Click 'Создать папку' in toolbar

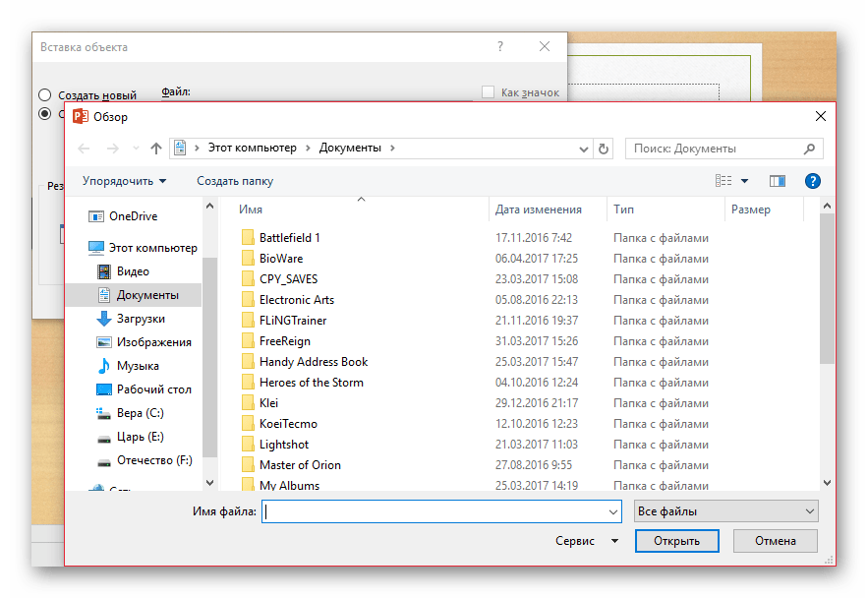(x=235, y=181)
